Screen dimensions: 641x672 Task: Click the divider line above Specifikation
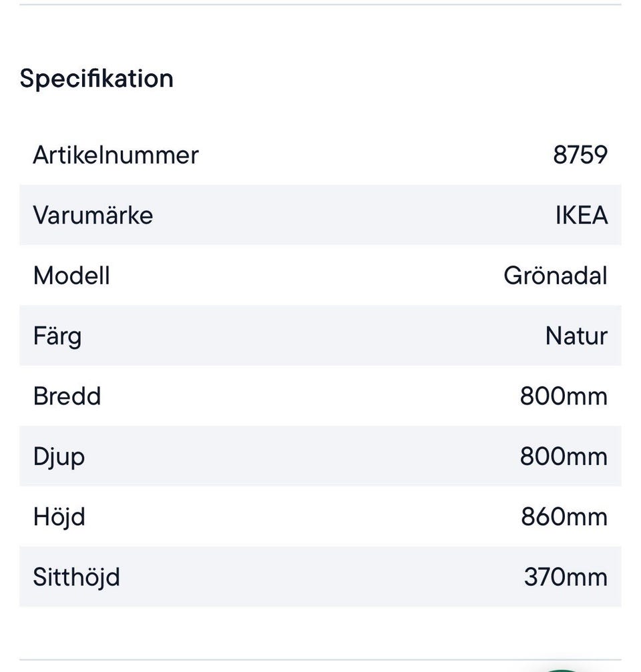tap(320, 5)
